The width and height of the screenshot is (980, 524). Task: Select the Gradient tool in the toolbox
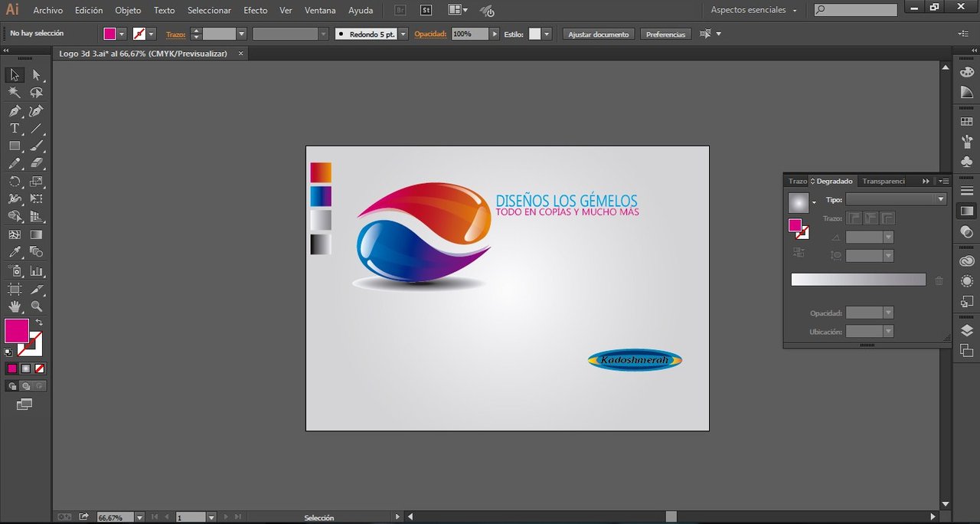coord(36,234)
